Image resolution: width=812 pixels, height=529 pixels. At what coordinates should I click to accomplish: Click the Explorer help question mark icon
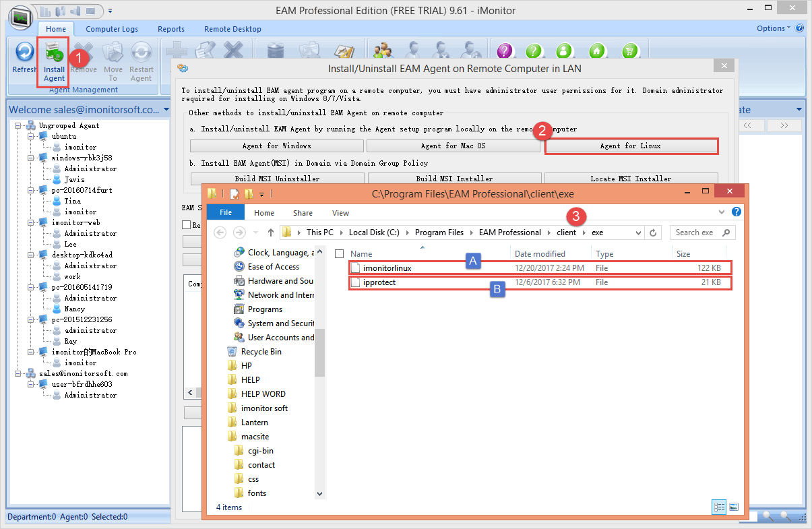point(737,212)
